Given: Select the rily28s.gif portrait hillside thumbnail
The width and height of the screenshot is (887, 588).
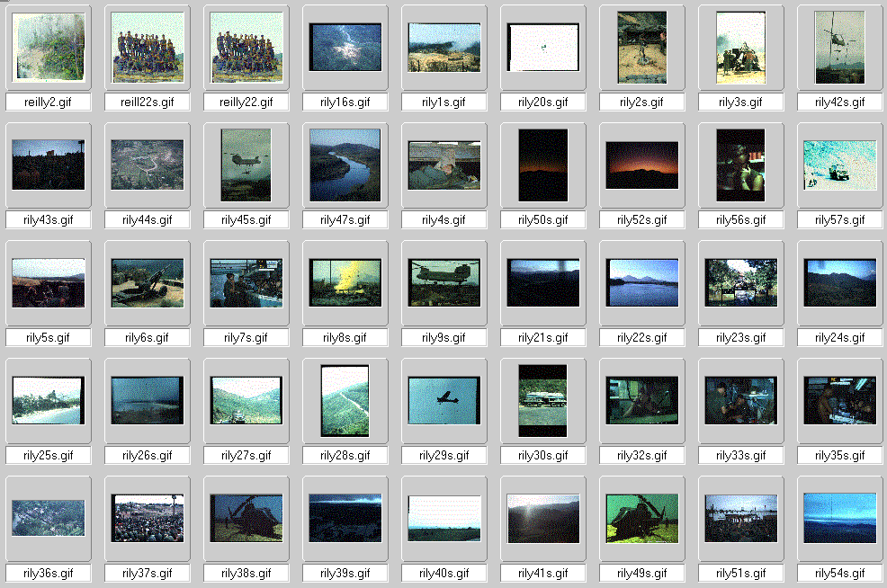Looking at the screenshot, I should [x=345, y=400].
